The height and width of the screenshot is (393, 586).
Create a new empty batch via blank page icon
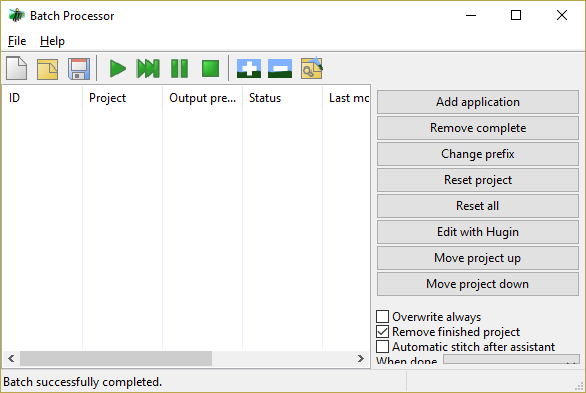[x=16, y=68]
